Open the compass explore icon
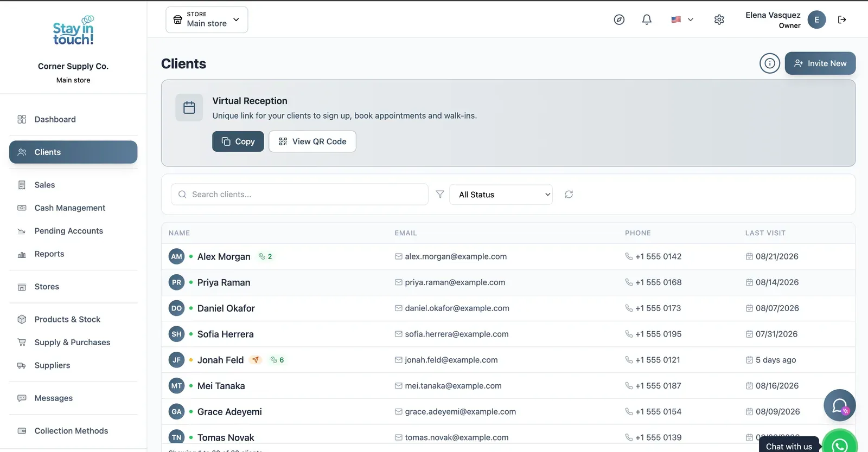 pos(619,20)
